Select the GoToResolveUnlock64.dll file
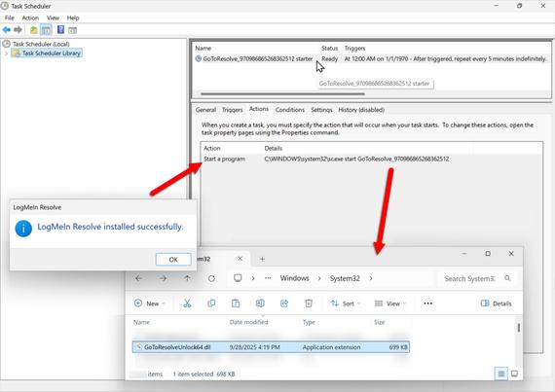The image size is (555, 392). click(x=271, y=347)
